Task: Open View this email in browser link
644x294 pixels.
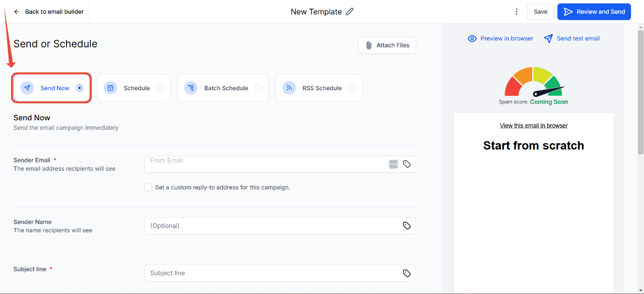Action: pyautogui.click(x=534, y=126)
